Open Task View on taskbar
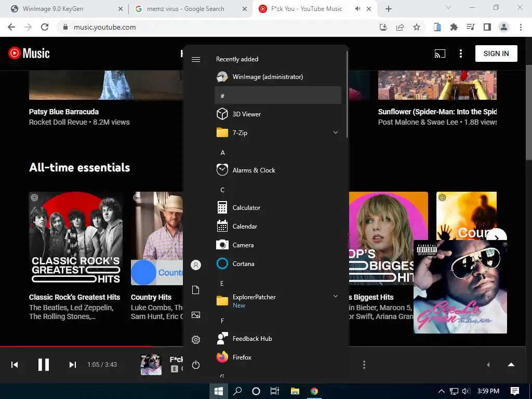Image resolution: width=532 pixels, height=399 pixels. pos(274,391)
